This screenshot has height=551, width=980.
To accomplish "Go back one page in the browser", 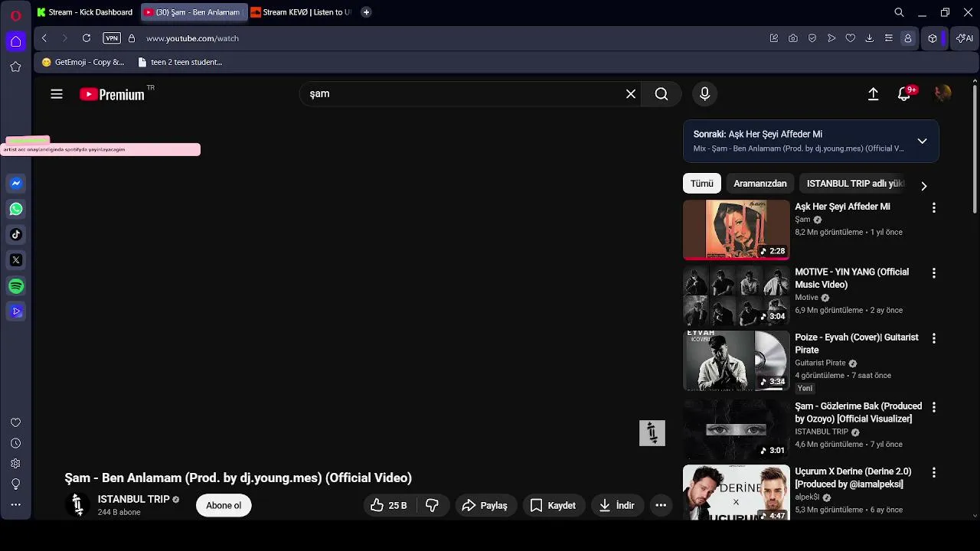I will click(x=44, y=38).
